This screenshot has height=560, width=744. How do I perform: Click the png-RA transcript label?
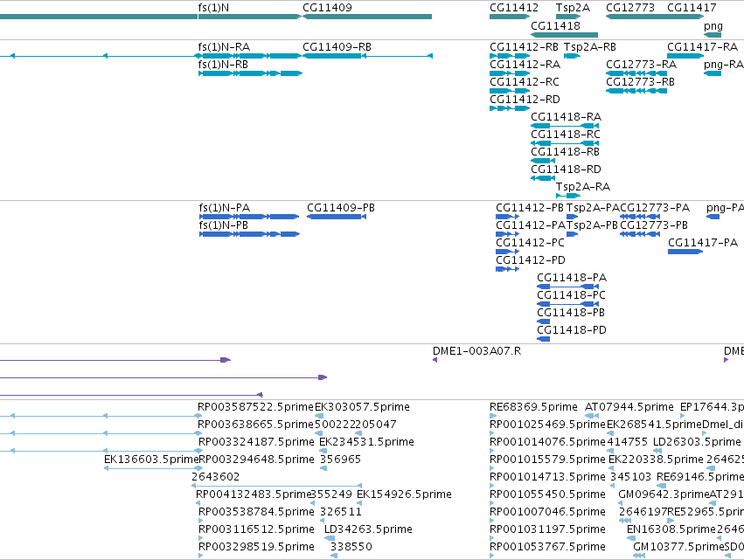[x=724, y=65]
